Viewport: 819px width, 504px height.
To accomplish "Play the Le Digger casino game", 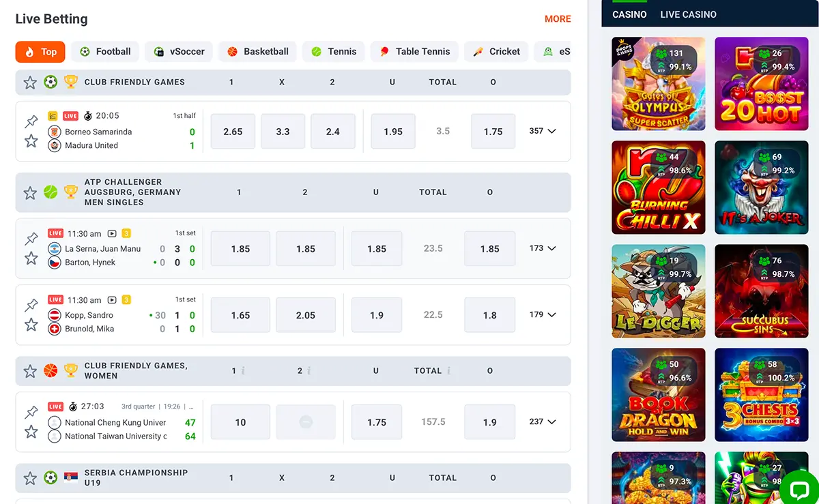I will click(659, 291).
